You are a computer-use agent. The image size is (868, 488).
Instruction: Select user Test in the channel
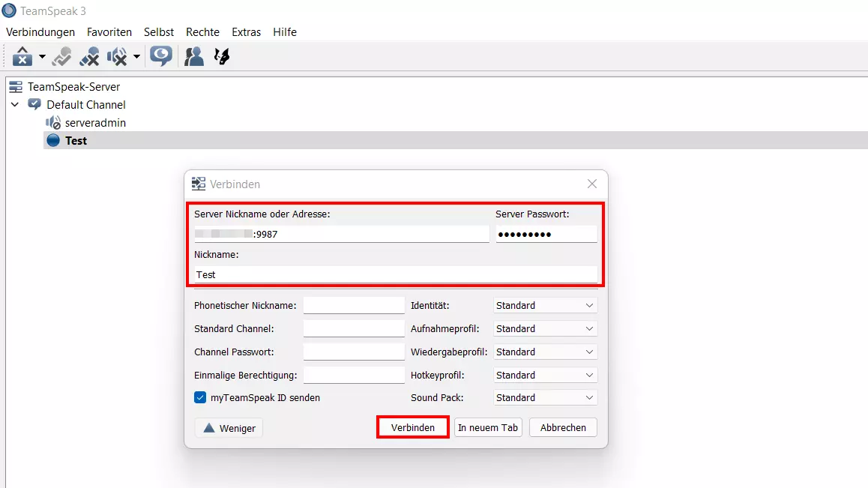(76, 141)
